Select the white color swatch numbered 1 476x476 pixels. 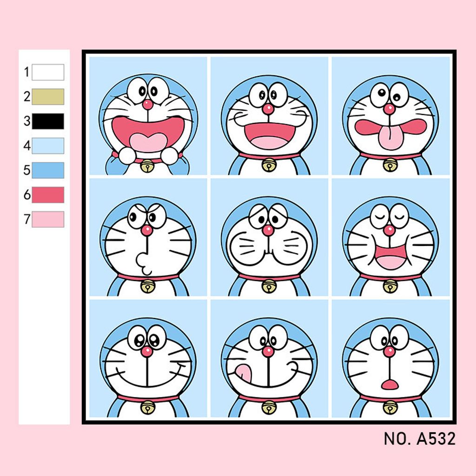click(x=48, y=72)
